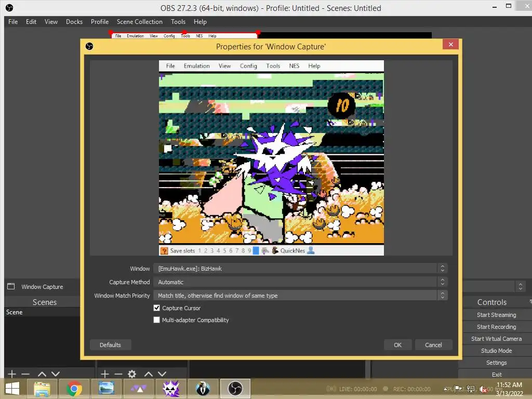Click Start Streaming in Controls

pyautogui.click(x=496, y=315)
